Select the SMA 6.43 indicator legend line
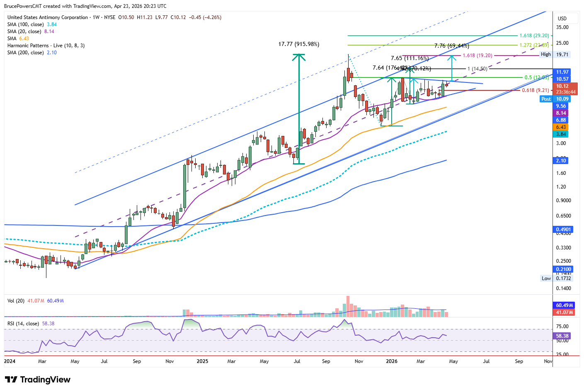The height and width of the screenshot is (392, 584). (18, 39)
